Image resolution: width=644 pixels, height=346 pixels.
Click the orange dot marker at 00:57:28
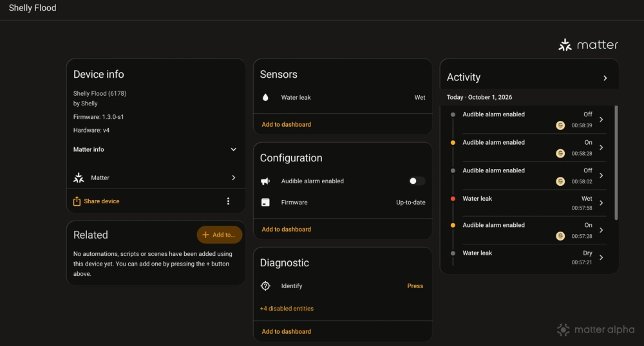click(453, 225)
